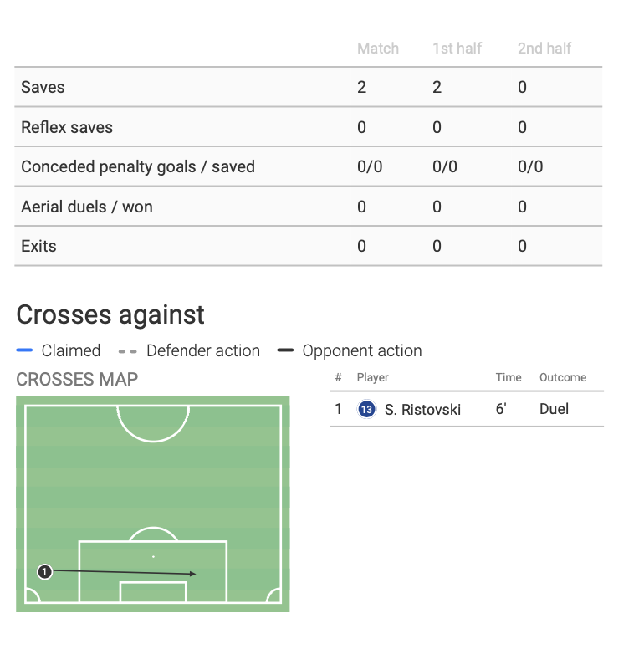This screenshot has height=649, width=644.
Task: Click the Player column header
Action: pyautogui.click(x=373, y=377)
